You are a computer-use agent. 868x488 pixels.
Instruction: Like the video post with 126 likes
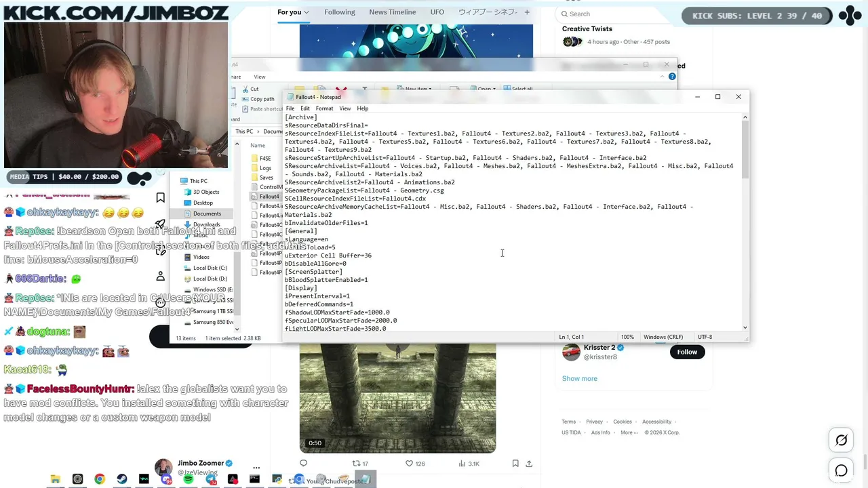coord(415,464)
